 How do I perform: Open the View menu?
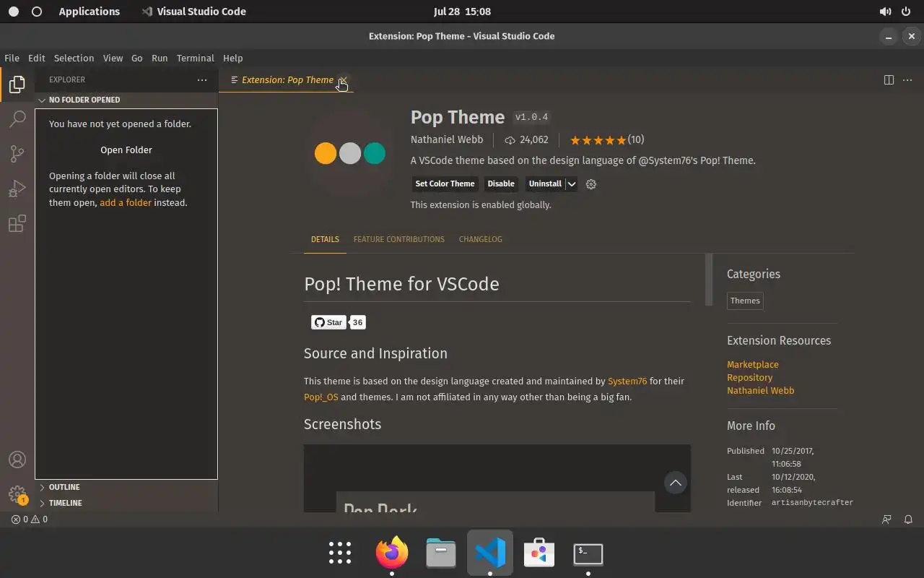113,58
